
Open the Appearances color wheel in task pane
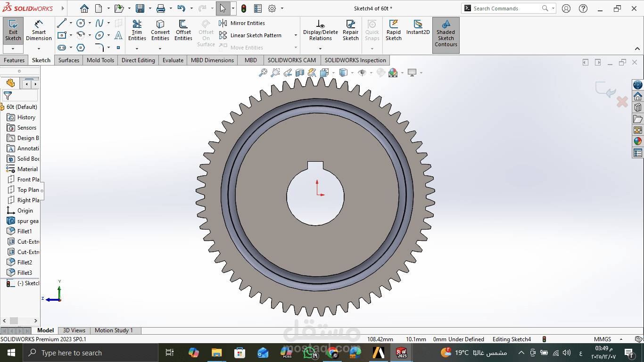click(x=638, y=141)
